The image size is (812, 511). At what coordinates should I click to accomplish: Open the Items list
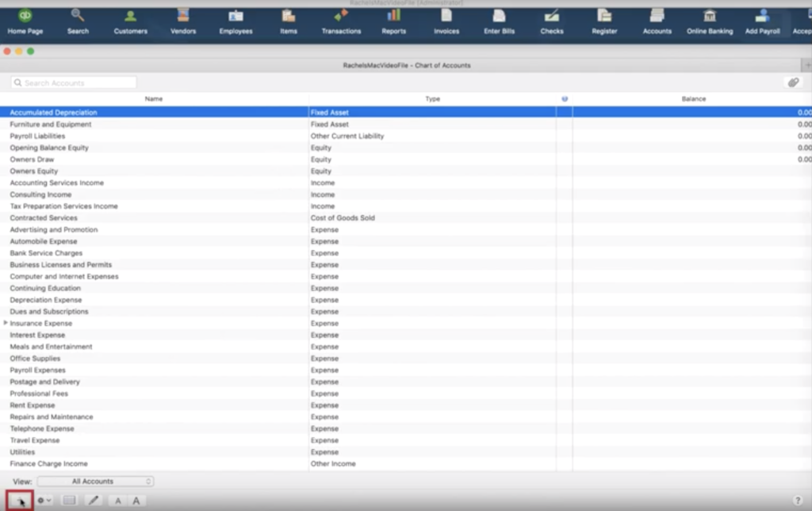pyautogui.click(x=289, y=21)
